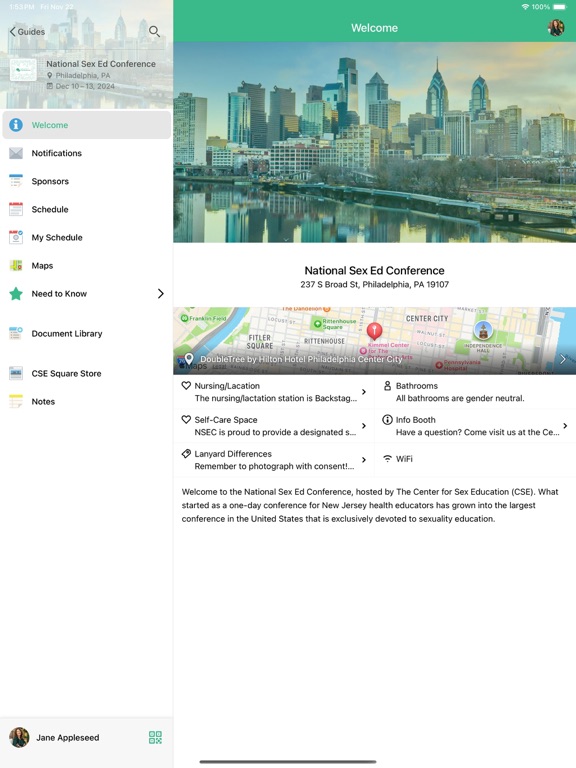This screenshot has height=768, width=576.
Task: Open Document Library menu label
Action: 67,334
